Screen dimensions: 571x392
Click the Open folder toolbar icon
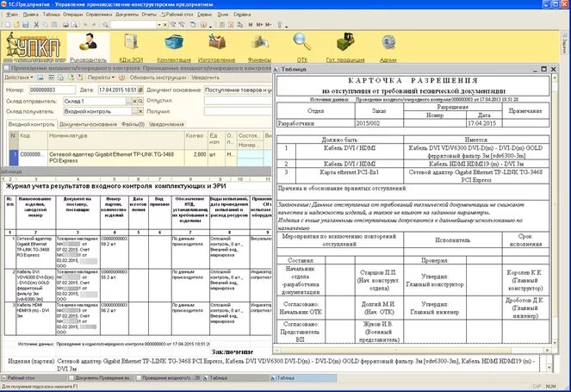pyautogui.click(x=16, y=25)
